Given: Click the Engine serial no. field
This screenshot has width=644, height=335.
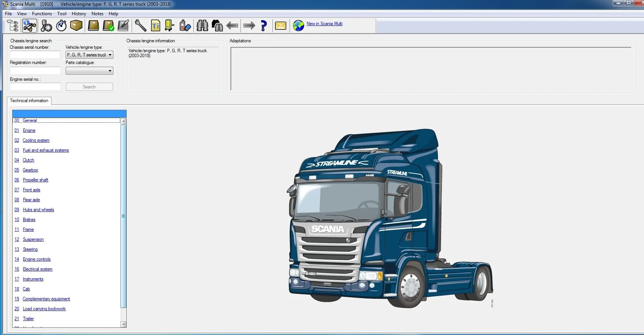Looking at the screenshot, I should tap(35, 87).
